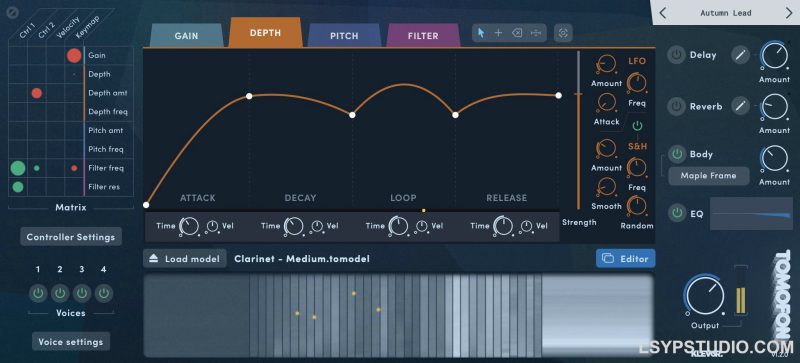Click the S&H Smooth knob
The image size is (800, 363).
pos(606,187)
